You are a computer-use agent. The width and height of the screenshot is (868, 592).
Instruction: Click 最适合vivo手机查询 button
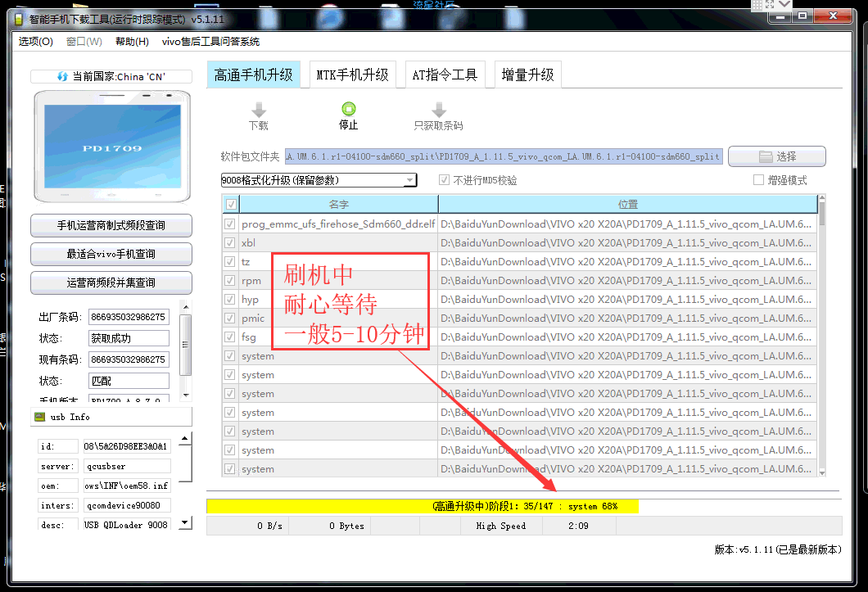(111, 254)
